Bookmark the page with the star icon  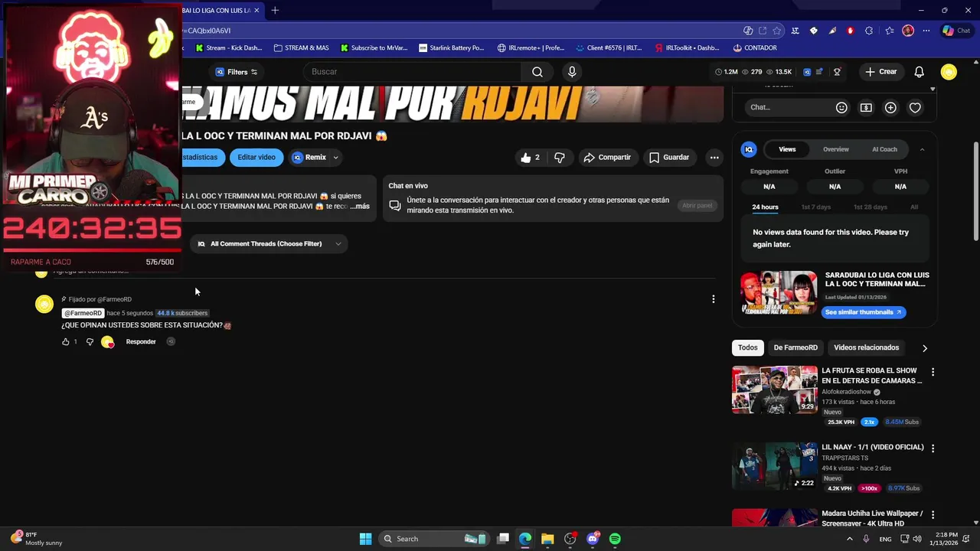pyautogui.click(x=777, y=31)
